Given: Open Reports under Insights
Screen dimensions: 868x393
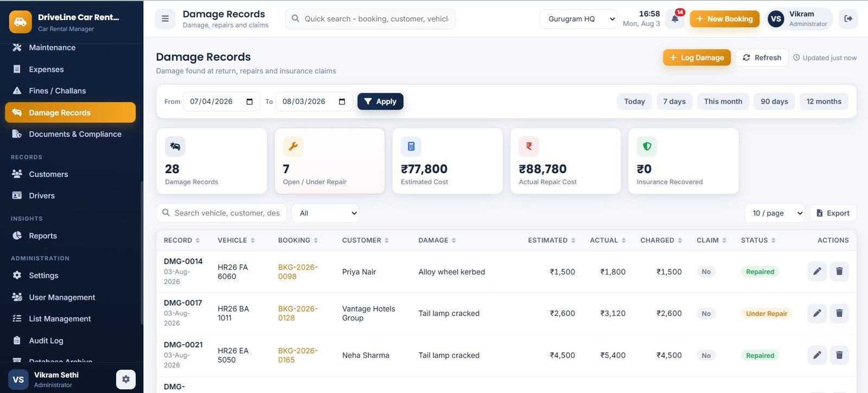Looking at the screenshot, I should (71, 236).
